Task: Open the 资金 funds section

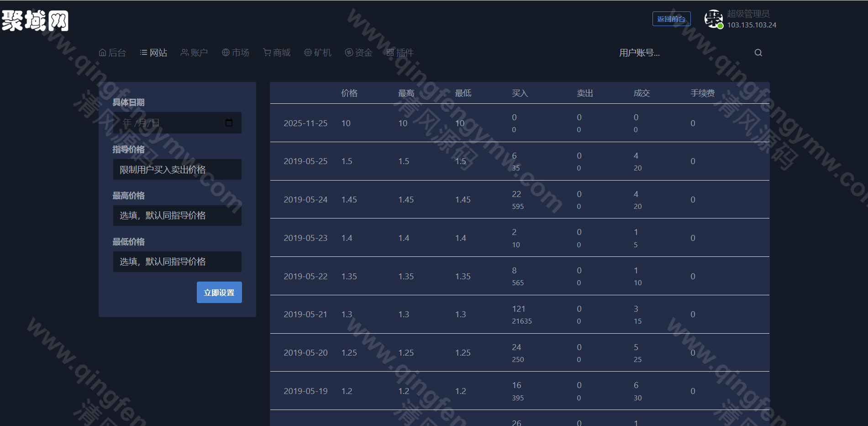Action: click(358, 52)
